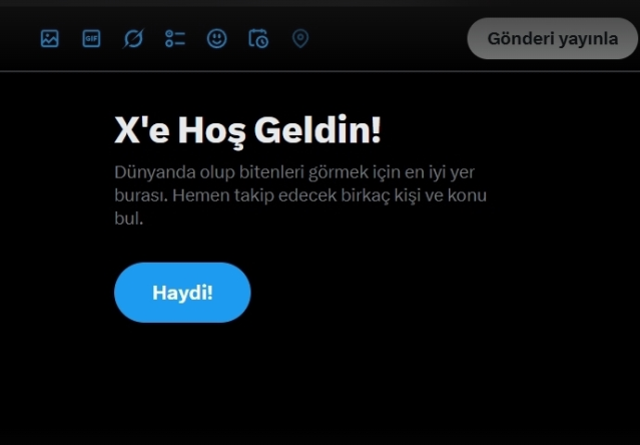640x445 pixels.
Task: Click the word konu in the description
Action: click(467, 196)
